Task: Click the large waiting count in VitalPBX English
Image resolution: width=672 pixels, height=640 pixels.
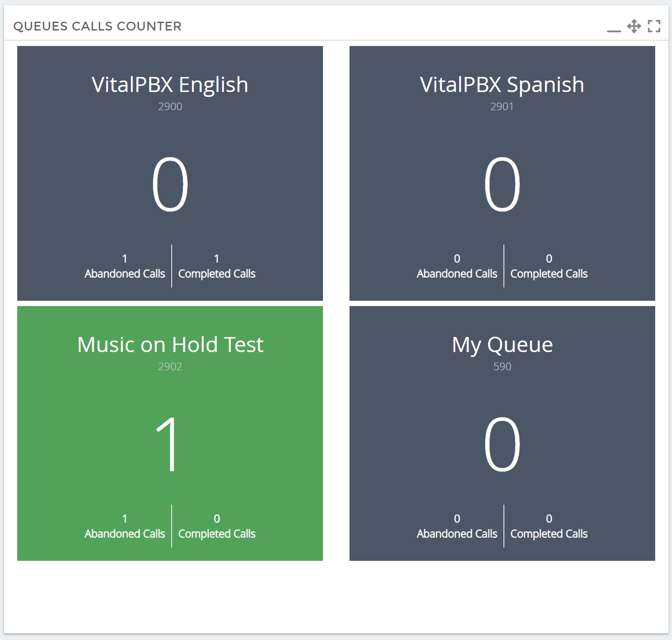Action: tap(170, 184)
